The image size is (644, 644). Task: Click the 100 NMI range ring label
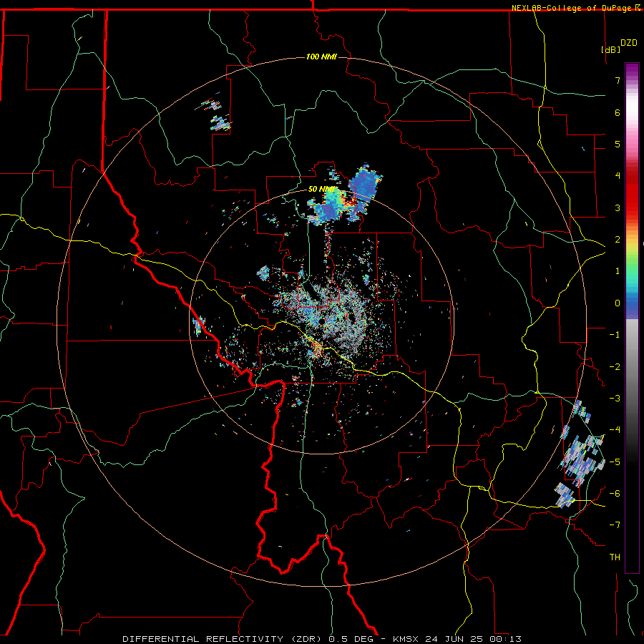[321, 57]
